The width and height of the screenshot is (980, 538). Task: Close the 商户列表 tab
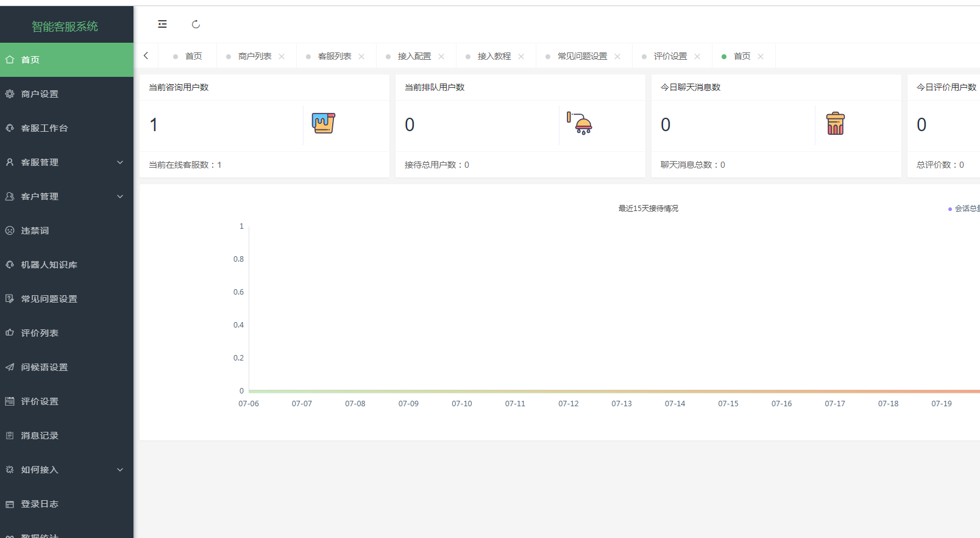[282, 56]
